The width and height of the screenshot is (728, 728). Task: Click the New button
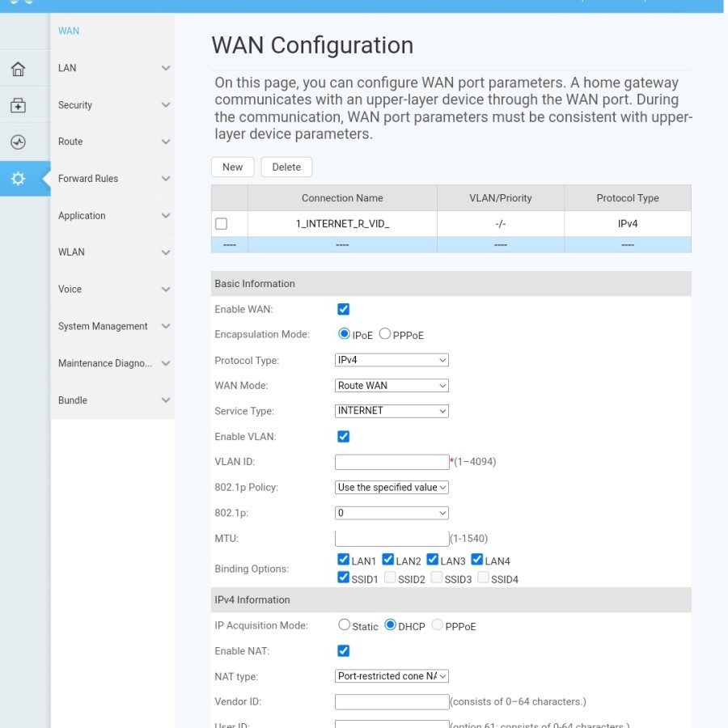coord(233,167)
